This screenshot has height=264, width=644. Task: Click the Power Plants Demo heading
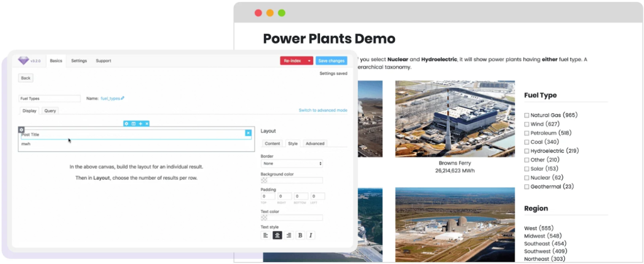(x=329, y=39)
